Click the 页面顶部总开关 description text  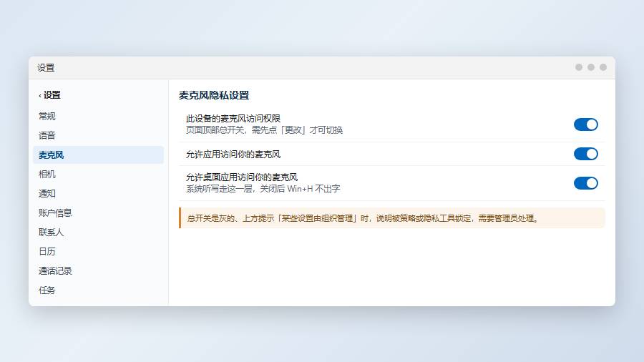pyautogui.click(x=264, y=130)
